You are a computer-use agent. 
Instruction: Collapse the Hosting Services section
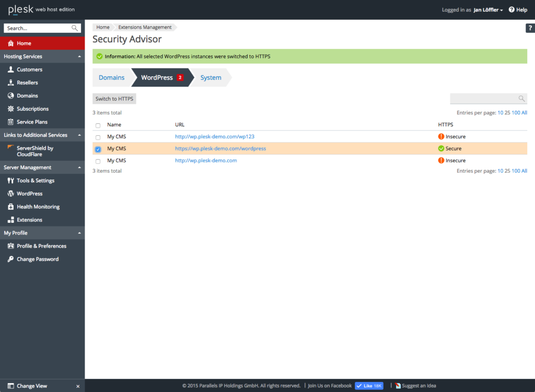(x=79, y=56)
